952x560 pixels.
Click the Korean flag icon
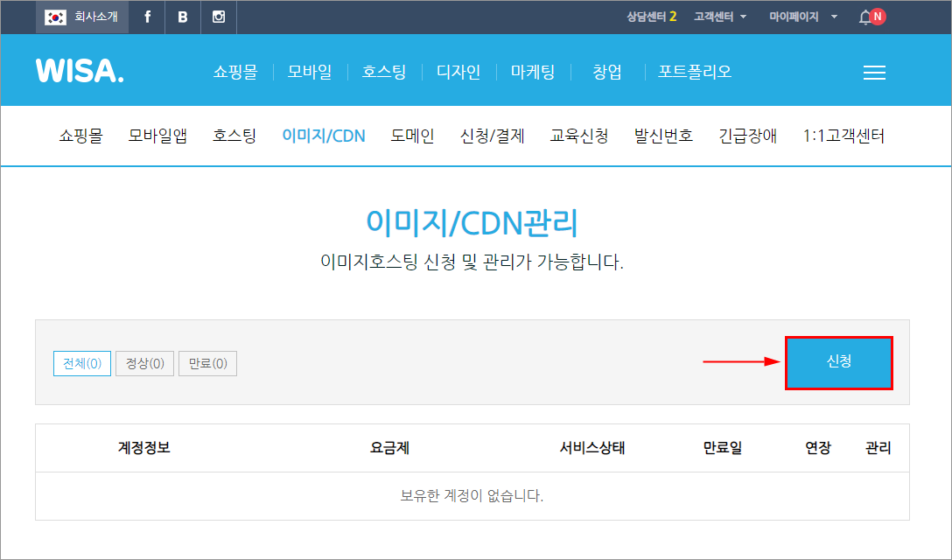coord(55,17)
